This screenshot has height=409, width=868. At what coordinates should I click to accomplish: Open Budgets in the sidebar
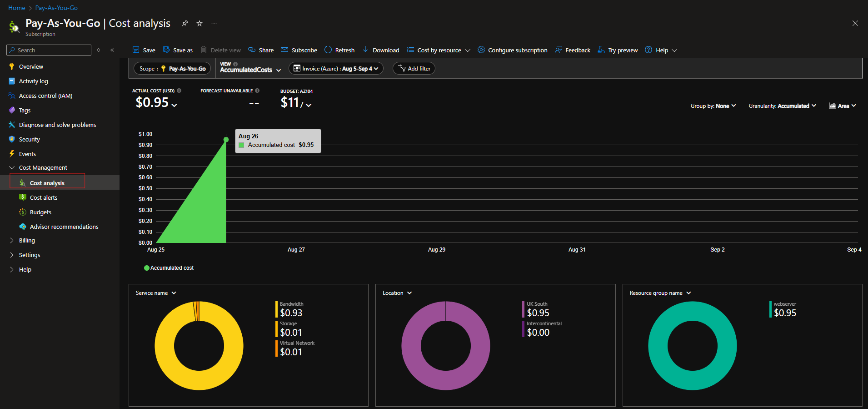[x=40, y=212]
